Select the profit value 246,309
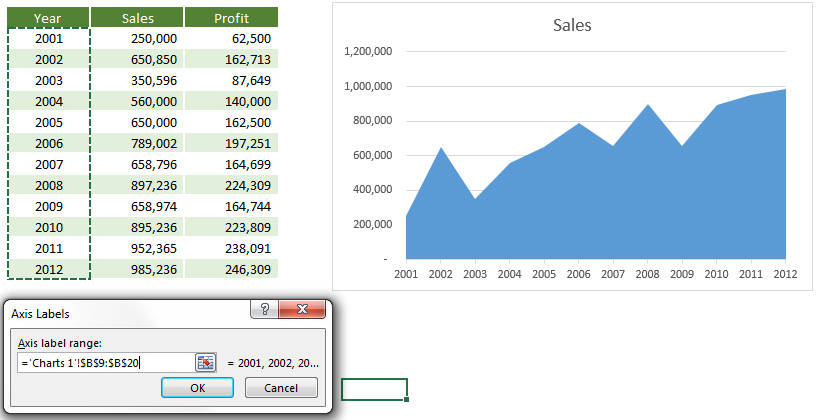Viewport: 819px width, 420px height. [231, 270]
